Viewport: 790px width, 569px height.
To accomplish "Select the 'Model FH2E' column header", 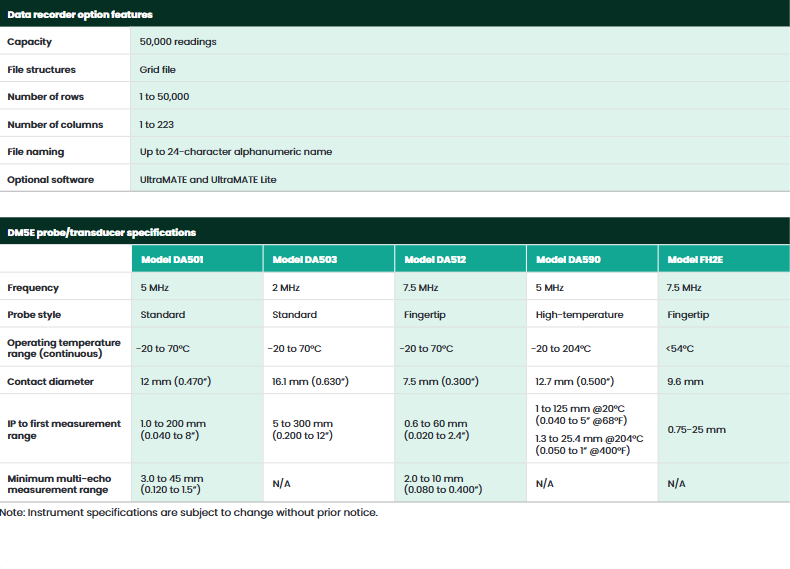I will [696, 259].
